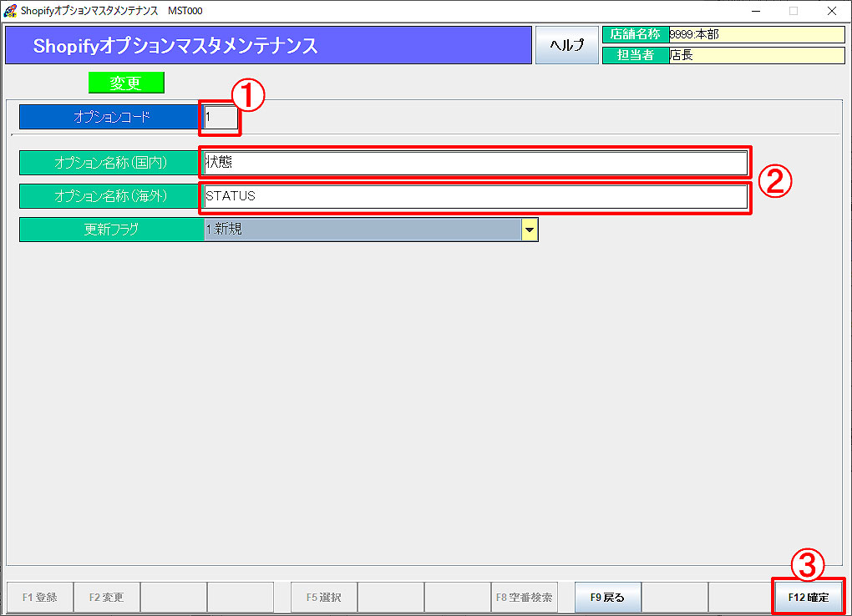This screenshot has width=852, height=616.
Task: Click the application icon in title bar
Action: 10,11
